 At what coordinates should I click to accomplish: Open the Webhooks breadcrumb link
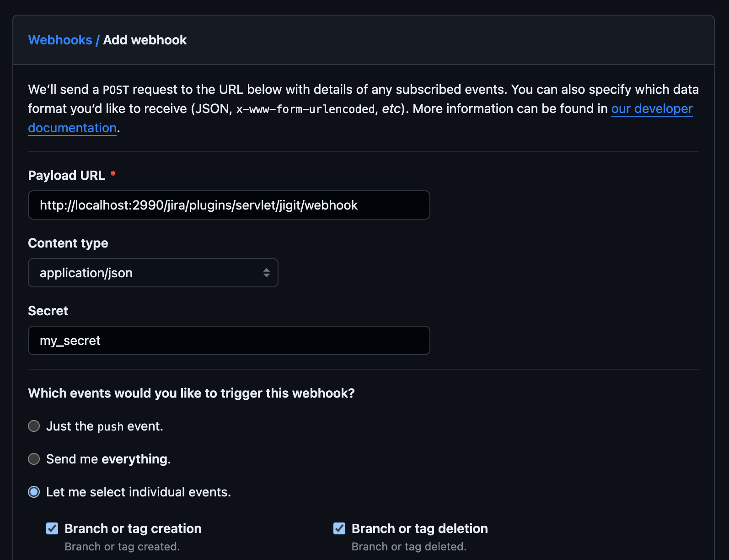coord(60,40)
